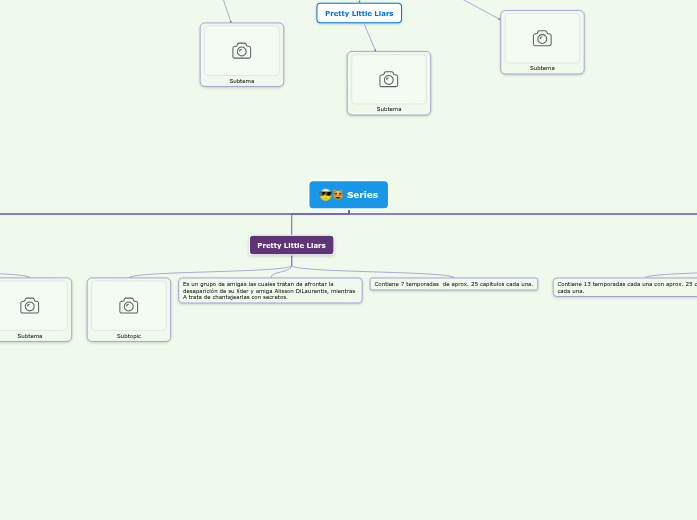Click the 'Subtema' label in top-left node
Viewport: 697px width, 520px height.
[241, 81]
